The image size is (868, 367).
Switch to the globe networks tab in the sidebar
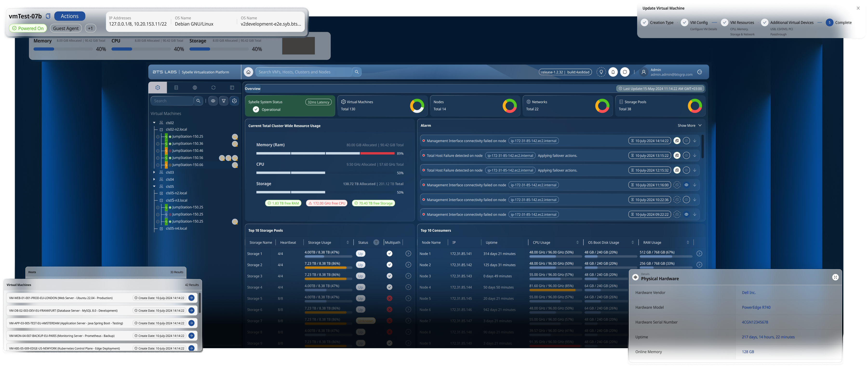click(195, 88)
